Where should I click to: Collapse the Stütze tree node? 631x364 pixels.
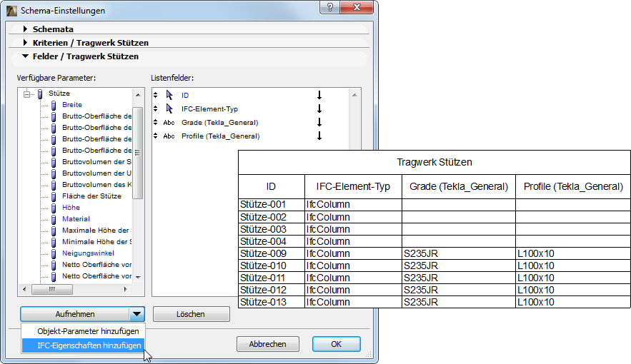(x=26, y=94)
